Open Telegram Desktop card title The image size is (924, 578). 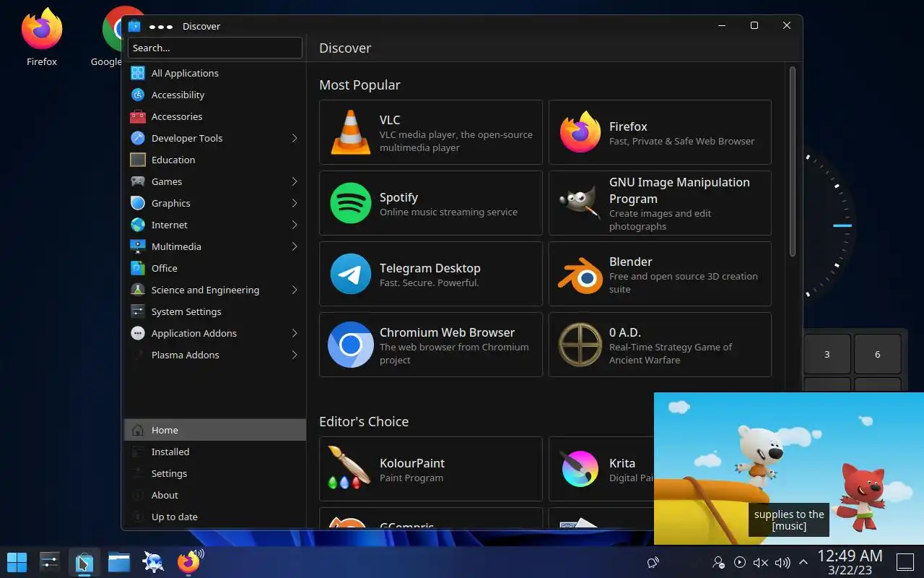430,268
